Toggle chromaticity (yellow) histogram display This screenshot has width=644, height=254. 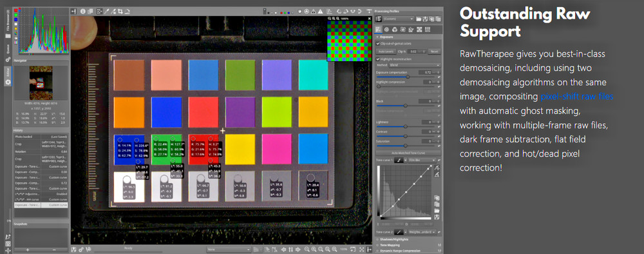click(x=15, y=29)
